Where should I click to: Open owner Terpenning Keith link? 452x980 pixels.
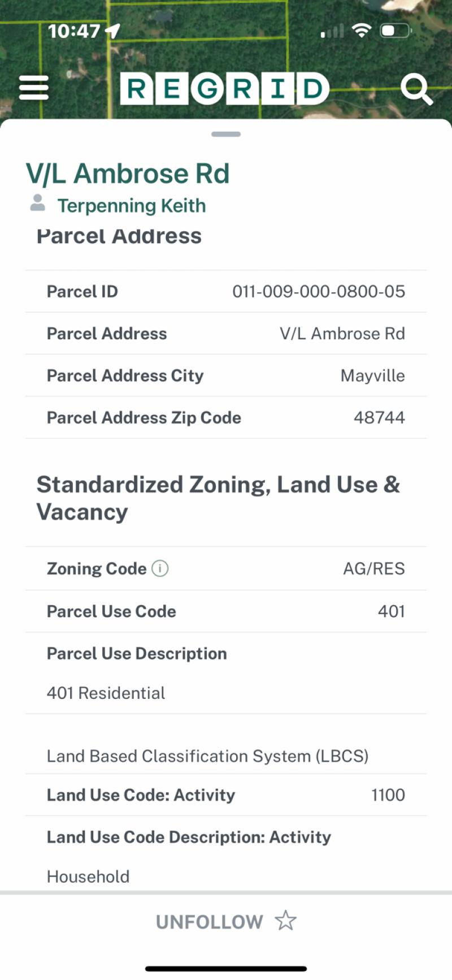(132, 205)
